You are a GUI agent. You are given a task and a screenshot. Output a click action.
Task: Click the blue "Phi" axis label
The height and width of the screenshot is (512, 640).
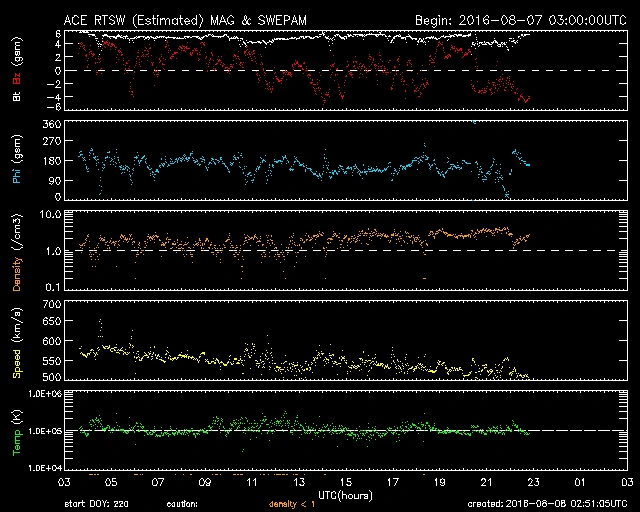tap(17, 174)
